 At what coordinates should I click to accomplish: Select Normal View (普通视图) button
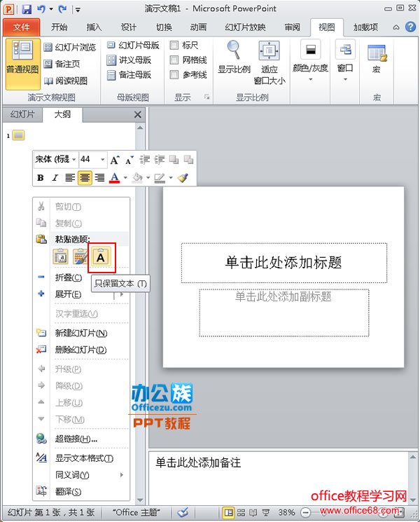pyautogui.click(x=22, y=63)
